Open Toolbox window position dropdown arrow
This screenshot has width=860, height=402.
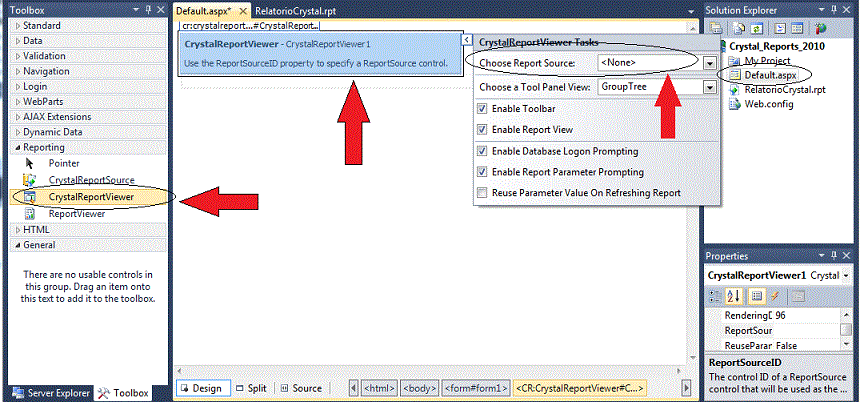137,10
